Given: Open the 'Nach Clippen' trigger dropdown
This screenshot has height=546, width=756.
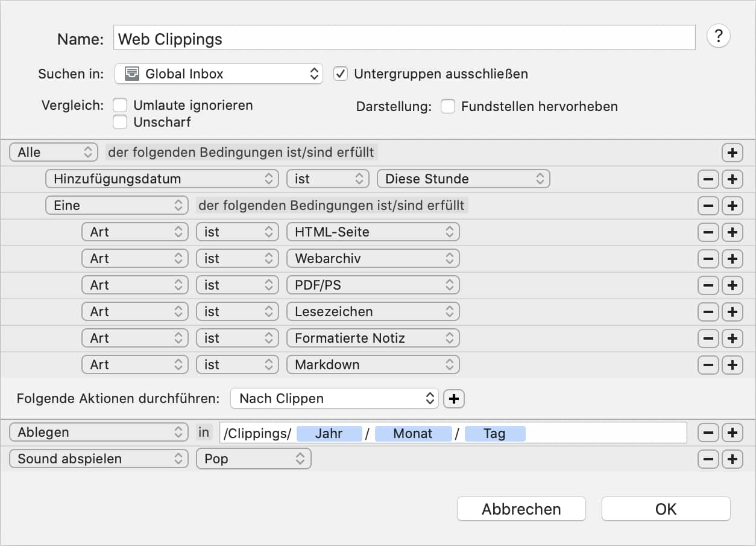Looking at the screenshot, I should pyautogui.click(x=335, y=399).
